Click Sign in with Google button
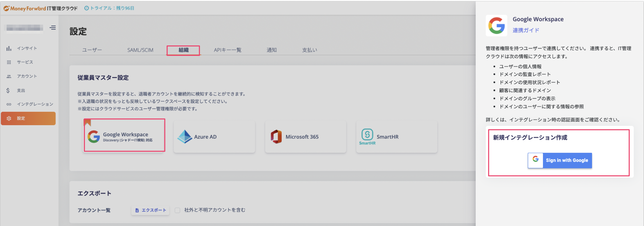The width and height of the screenshot is (644, 226). coord(560,160)
